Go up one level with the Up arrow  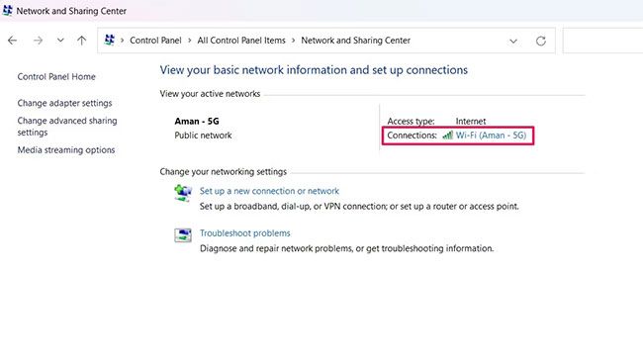pos(81,41)
